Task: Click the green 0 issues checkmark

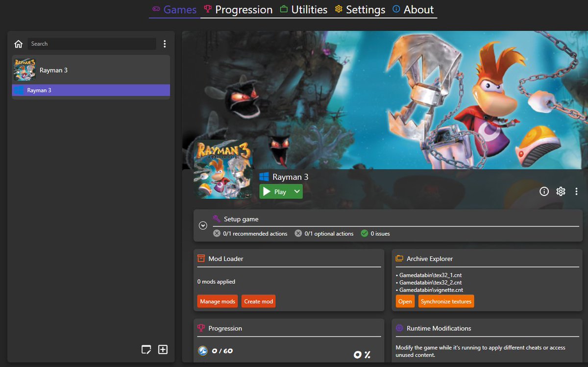Action: coord(364,234)
